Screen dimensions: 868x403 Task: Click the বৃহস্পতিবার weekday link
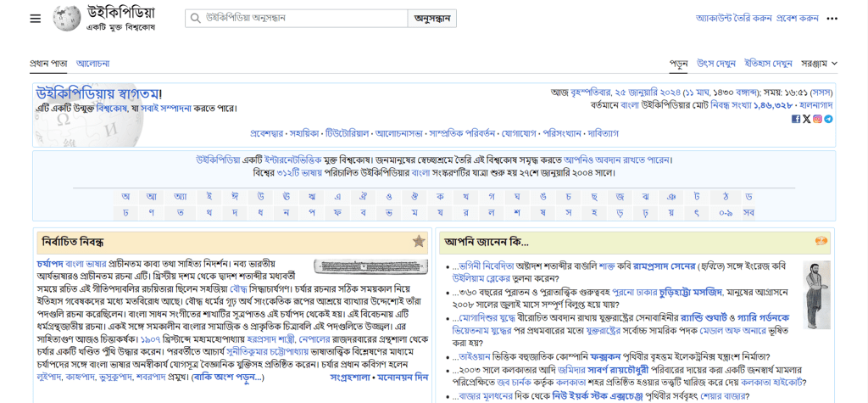click(x=592, y=92)
